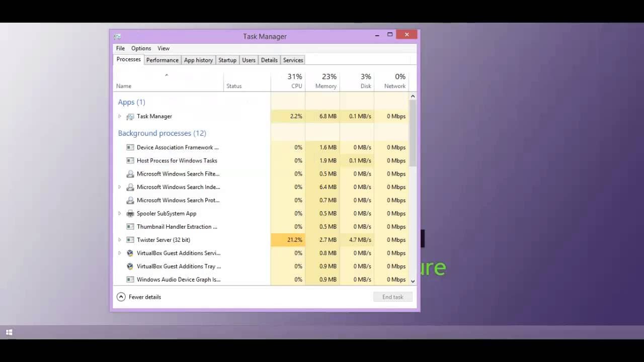
Task: Select Thumbnail Handler Extraction process name
Action: pos(177,227)
